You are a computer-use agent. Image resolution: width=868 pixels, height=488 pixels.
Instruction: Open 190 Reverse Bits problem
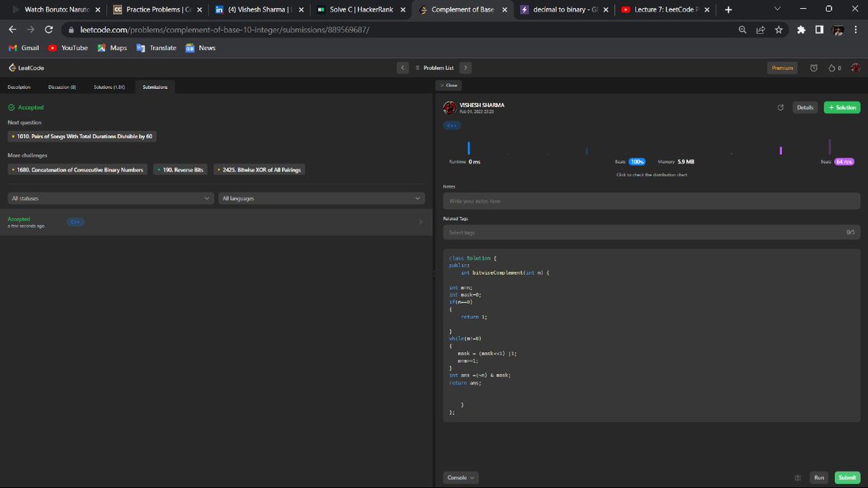[x=181, y=169]
